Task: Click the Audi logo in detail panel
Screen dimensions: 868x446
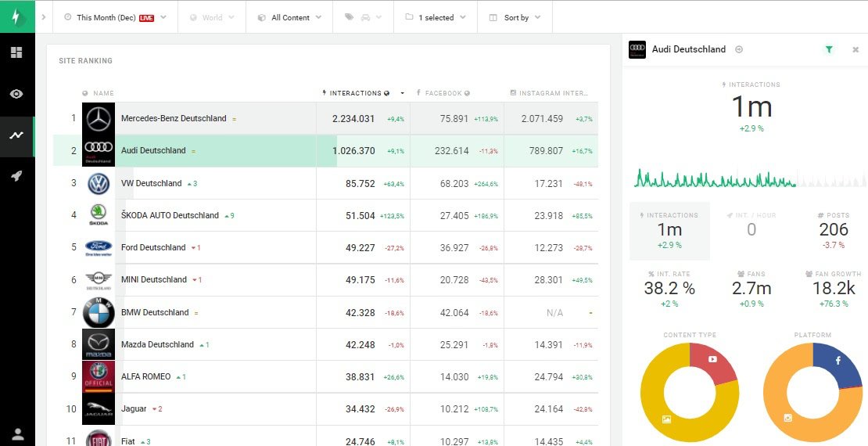Action: pos(637,49)
